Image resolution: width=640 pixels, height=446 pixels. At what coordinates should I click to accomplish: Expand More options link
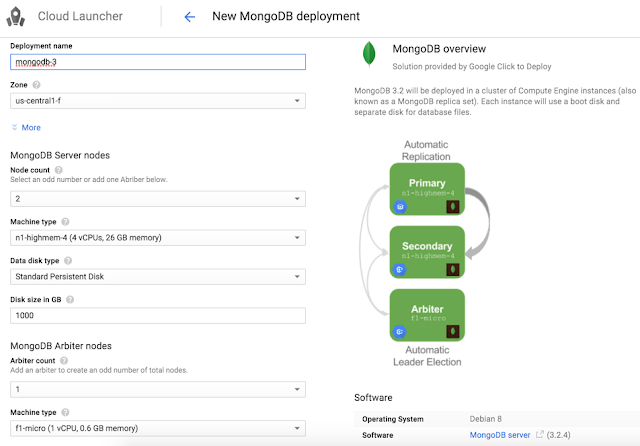pos(31,127)
